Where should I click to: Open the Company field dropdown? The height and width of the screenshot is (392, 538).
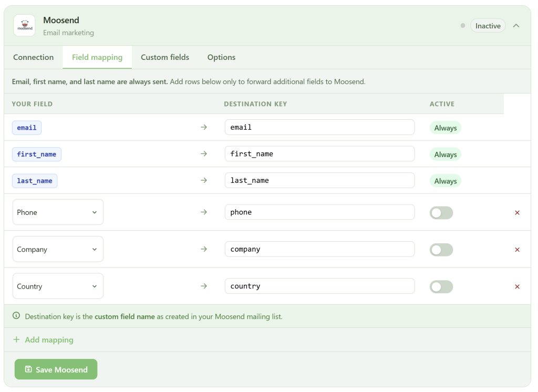click(x=58, y=249)
